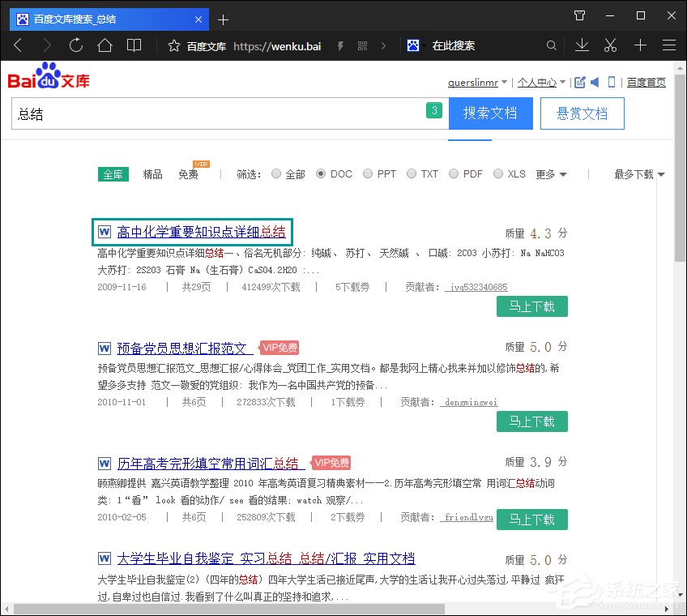Screen dimensions: 687x616
Task: Open the 最多下载 sort dropdown
Action: 637,173
